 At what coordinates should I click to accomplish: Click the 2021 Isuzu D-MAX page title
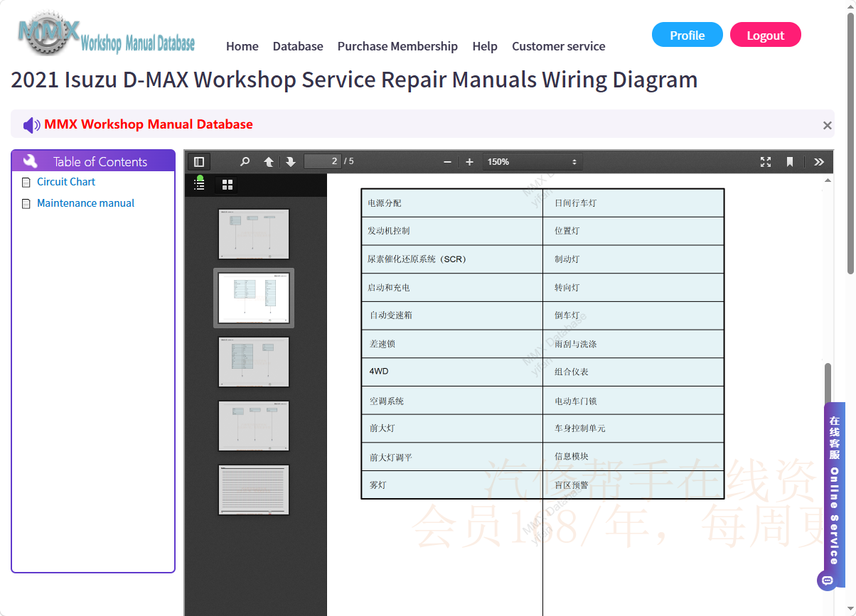(x=354, y=80)
